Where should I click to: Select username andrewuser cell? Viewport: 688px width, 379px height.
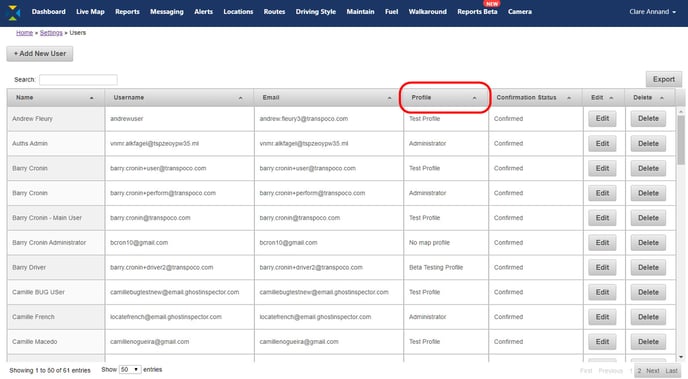[x=179, y=119]
